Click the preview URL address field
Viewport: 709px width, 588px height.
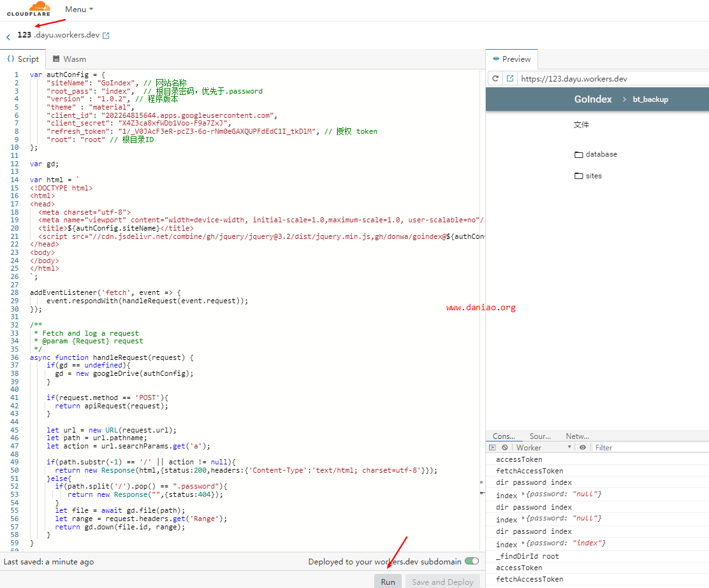tap(613, 78)
